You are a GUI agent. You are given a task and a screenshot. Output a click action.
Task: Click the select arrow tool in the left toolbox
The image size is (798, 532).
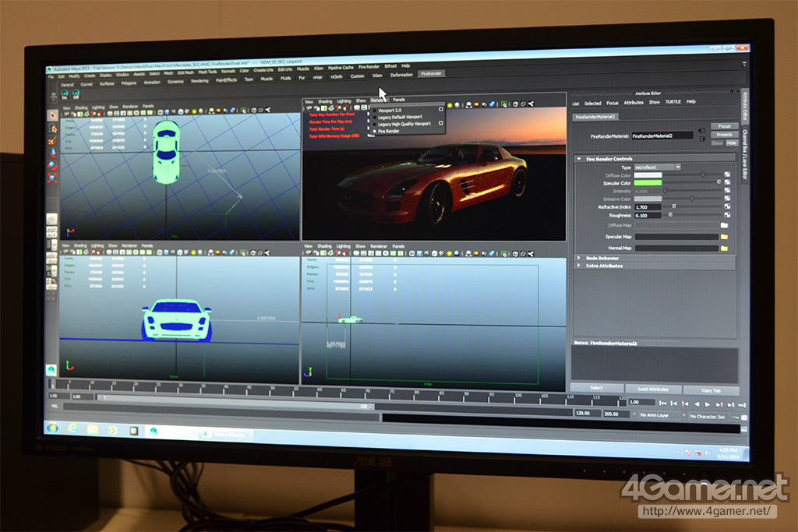click(53, 115)
